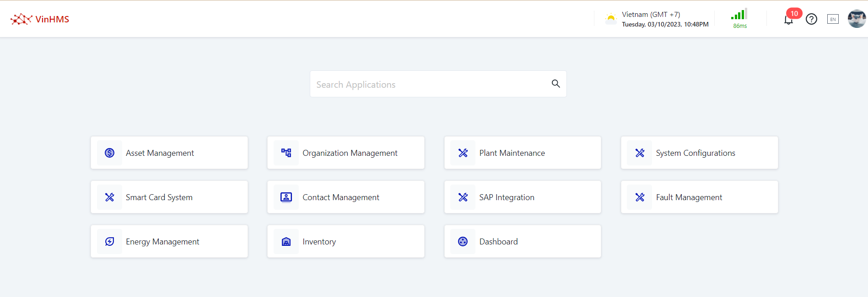Click the weather icon beside Vietnam timezone
This screenshot has height=297, width=868.
[610, 19]
